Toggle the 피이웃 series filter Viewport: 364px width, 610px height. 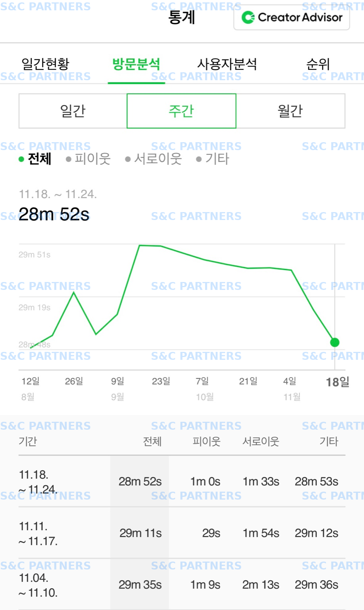pos(88,159)
